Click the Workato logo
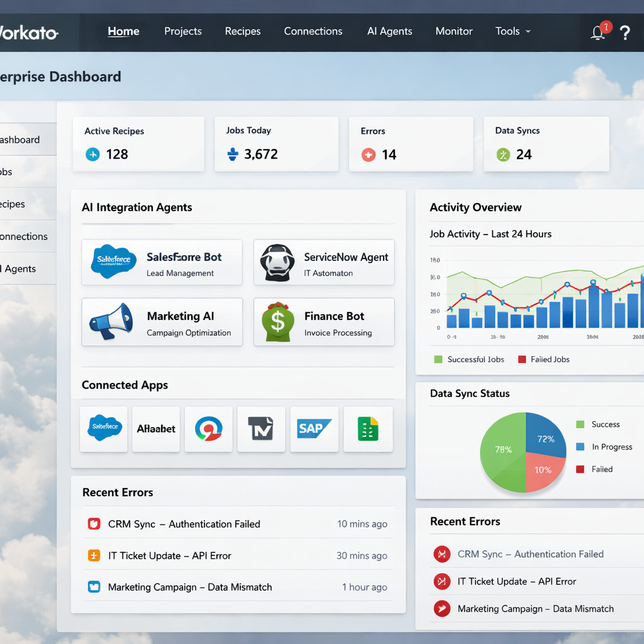 click(x=29, y=33)
